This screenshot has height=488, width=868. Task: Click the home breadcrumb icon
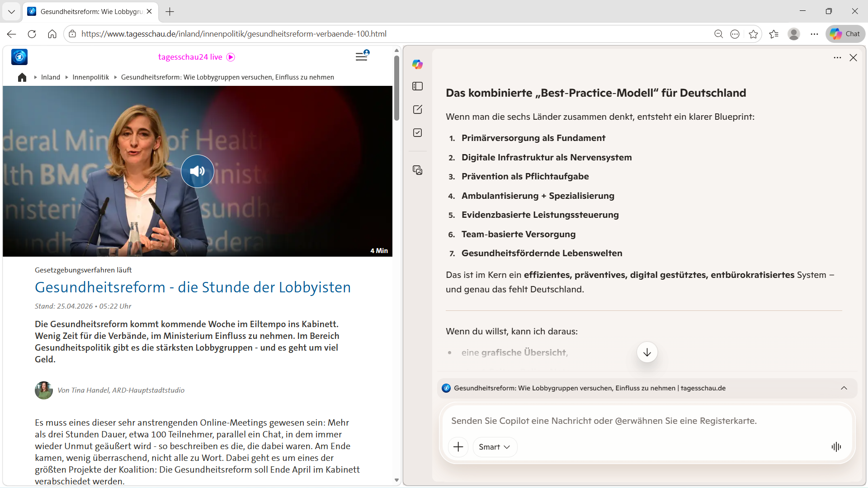22,77
